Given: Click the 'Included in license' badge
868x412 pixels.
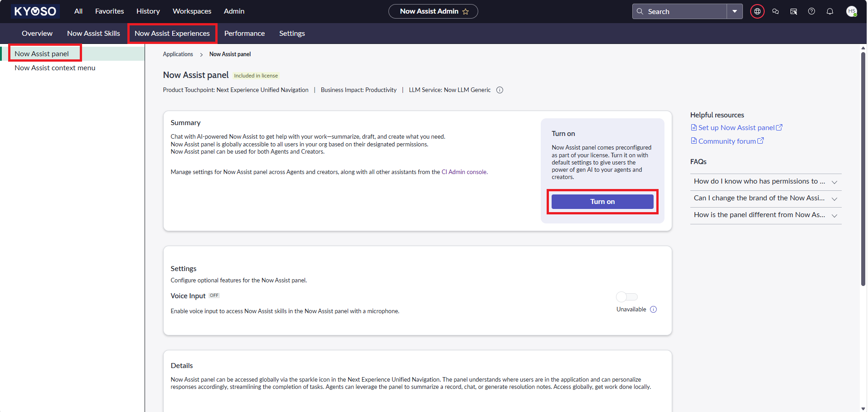Looking at the screenshot, I should 256,76.
